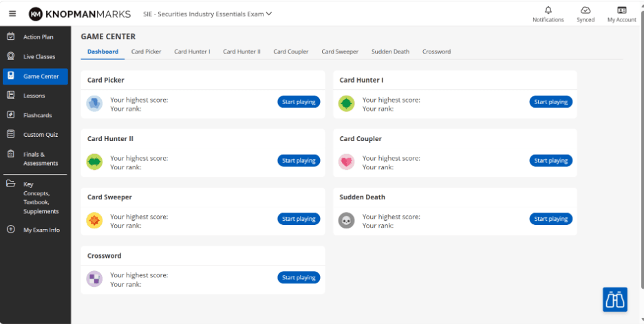Switch to the Card Coupler tab
644x324 pixels.
(x=291, y=52)
